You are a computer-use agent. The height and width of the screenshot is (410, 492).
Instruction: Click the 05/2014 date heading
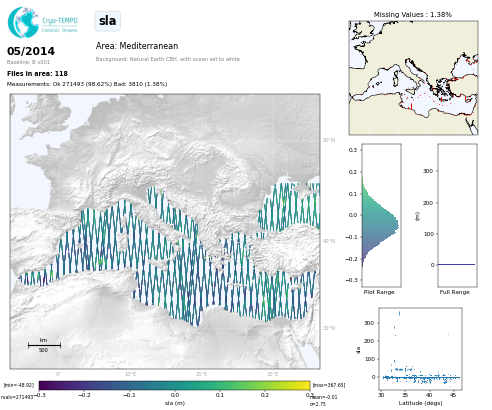31,51
